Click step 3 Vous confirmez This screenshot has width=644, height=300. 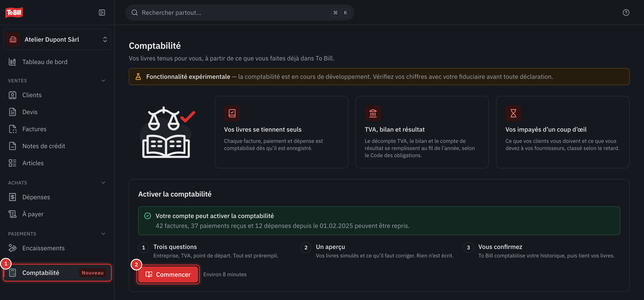coord(539,251)
